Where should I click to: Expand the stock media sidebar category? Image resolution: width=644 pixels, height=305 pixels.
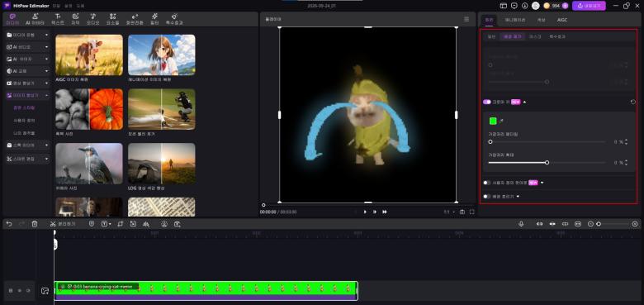(27, 145)
